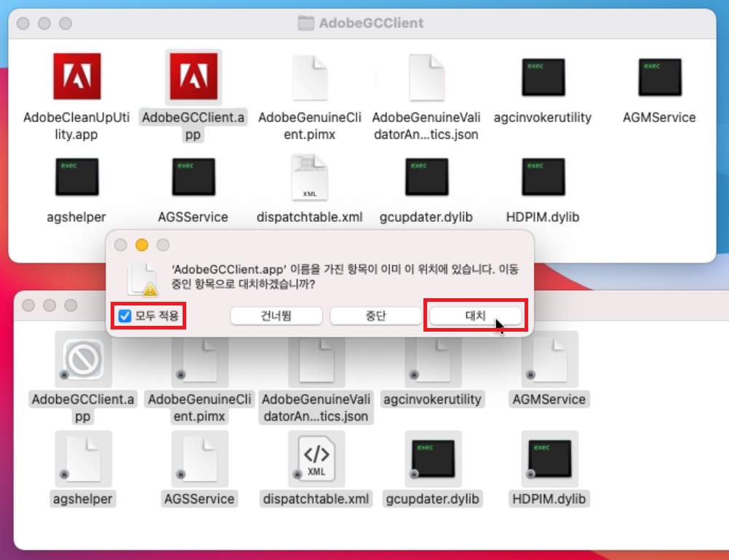
Task: Click AdobeGenuineValidatorAn...tics.json icon in top window
Action: (x=427, y=78)
